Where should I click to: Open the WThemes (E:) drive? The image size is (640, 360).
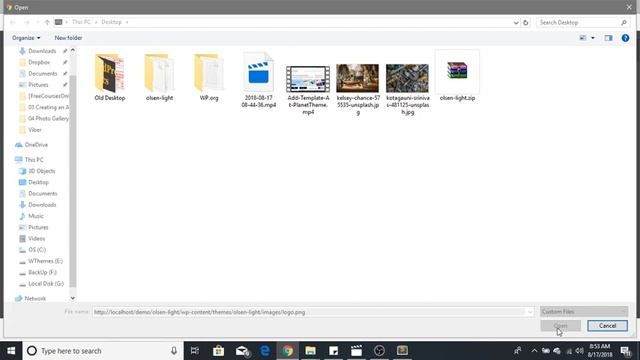(45, 261)
